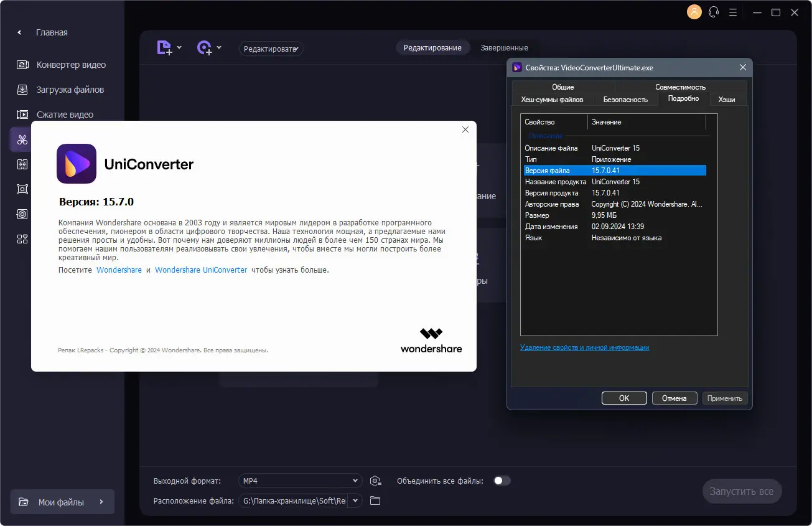The image size is (812, 526).
Task: Select the Авторские права property row
Action: [614, 204]
